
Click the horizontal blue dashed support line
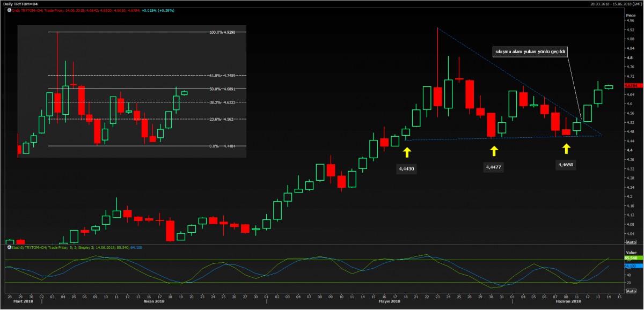(503, 138)
